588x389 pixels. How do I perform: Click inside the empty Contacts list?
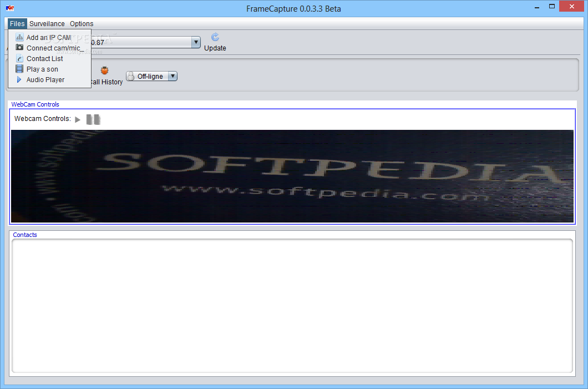coord(292,306)
